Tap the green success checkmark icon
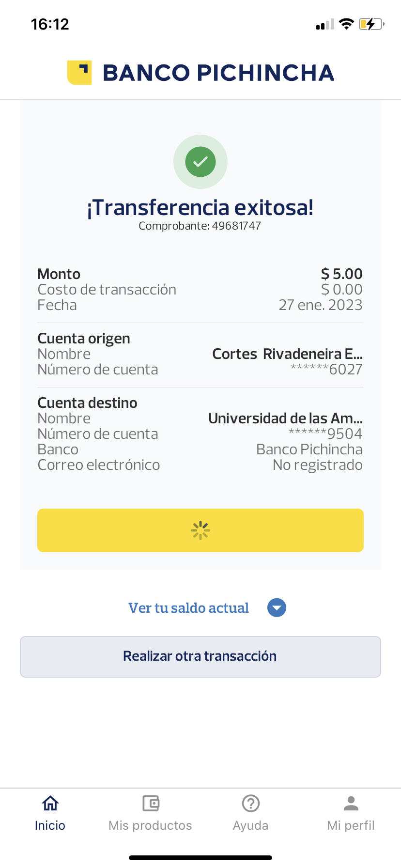 [x=200, y=162]
